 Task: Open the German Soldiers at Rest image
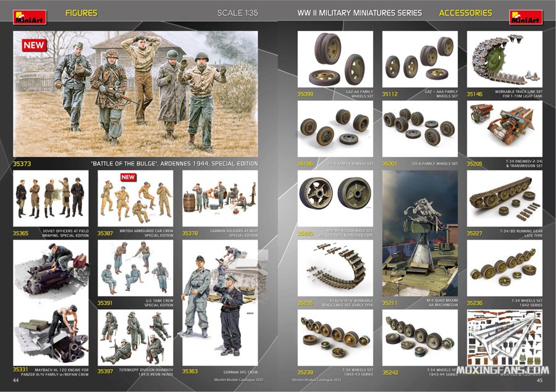[220, 199]
